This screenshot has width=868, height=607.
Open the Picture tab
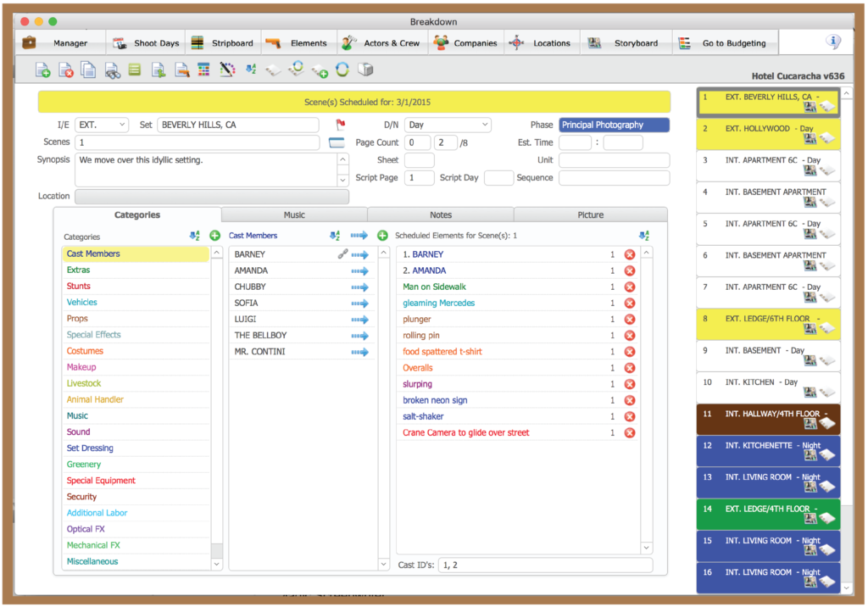pyautogui.click(x=591, y=214)
